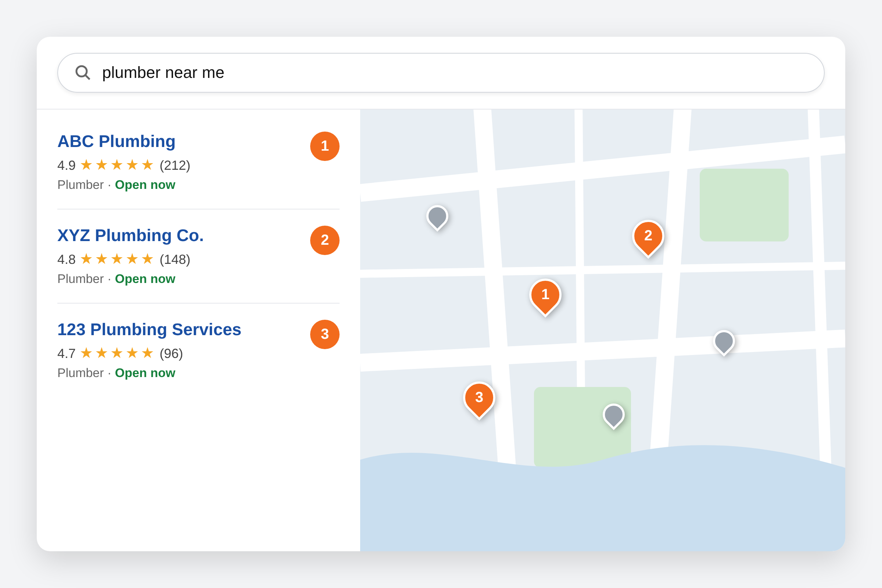Click the orange number 2 badge beside XYZ Plumbing Co.
Image resolution: width=882 pixels, height=588 pixels.
(x=325, y=240)
